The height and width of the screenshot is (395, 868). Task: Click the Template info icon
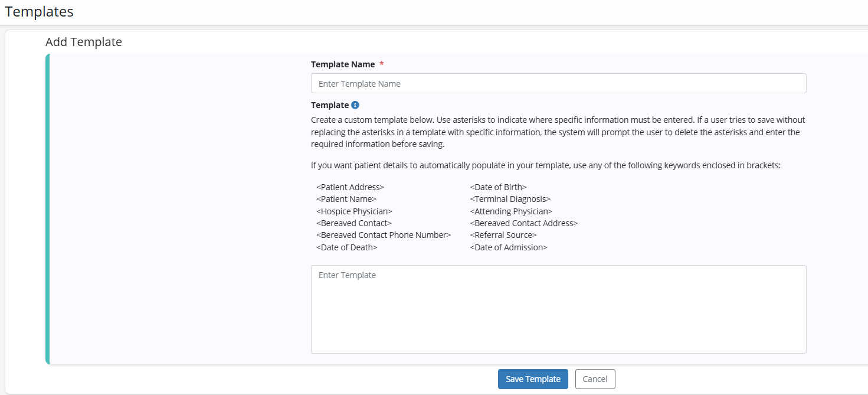click(355, 105)
